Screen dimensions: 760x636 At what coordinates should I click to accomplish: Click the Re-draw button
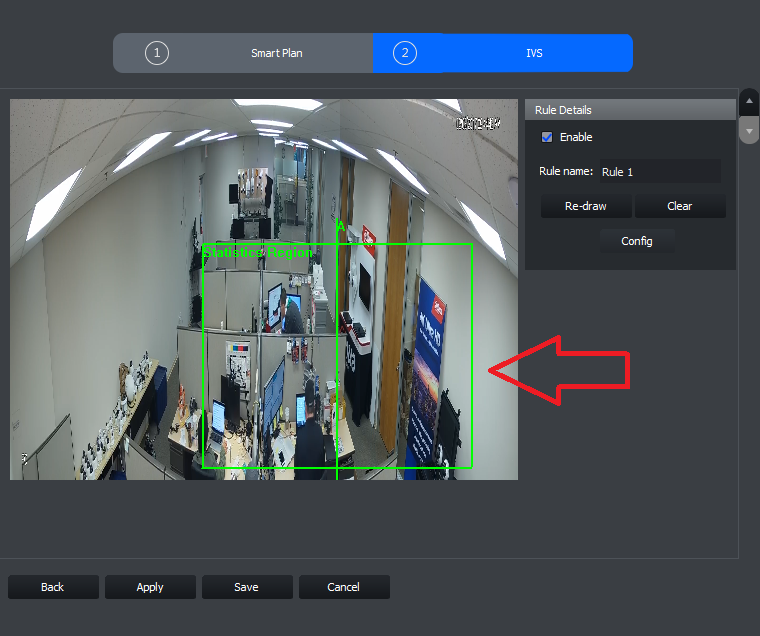pyautogui.click(x=586, y=206)
